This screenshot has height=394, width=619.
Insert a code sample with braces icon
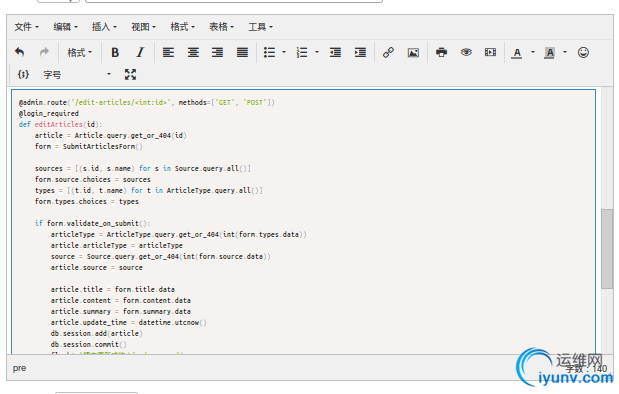click(23, 74)
